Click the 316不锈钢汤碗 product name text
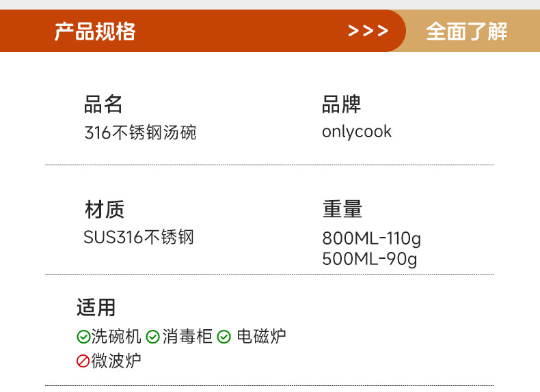The height and width of the screenshot is (392, 540). [140, 132]
